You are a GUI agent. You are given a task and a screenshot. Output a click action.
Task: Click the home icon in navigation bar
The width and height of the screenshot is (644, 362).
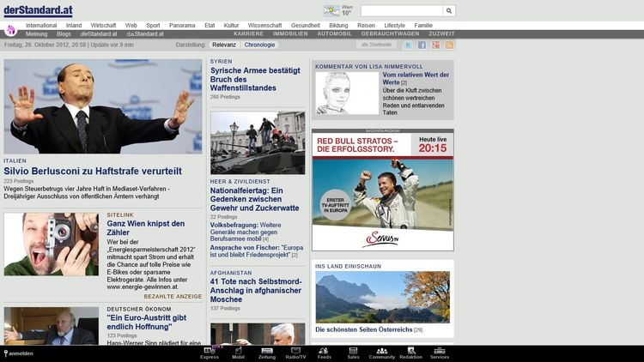tap(10, 30)
